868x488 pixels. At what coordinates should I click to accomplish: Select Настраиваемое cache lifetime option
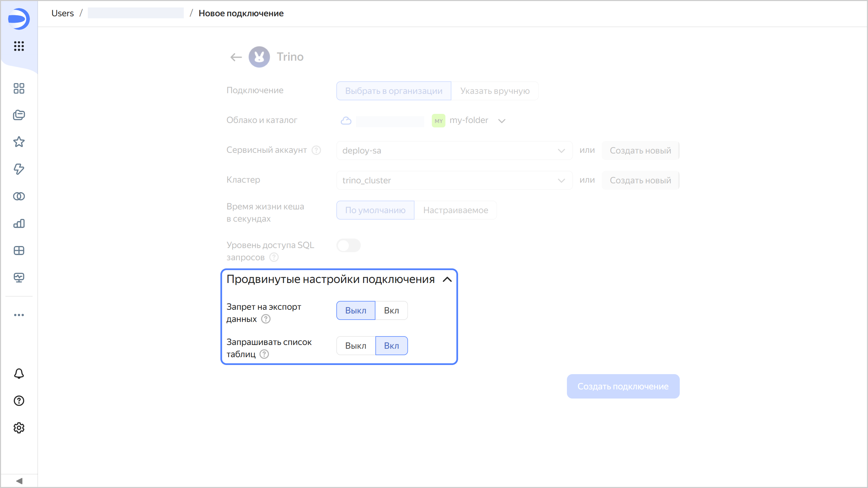pyautogui.click(x=455, y=210)
